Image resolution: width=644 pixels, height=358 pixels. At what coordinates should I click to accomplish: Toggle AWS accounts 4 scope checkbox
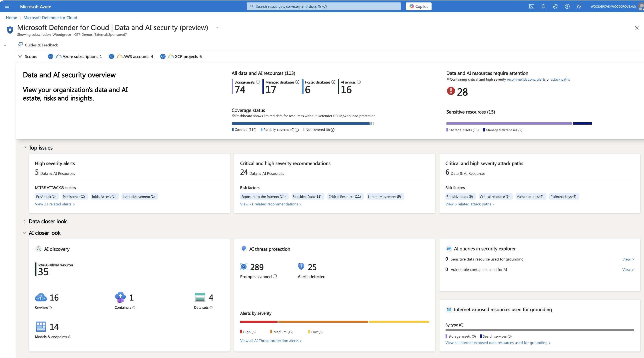112,56
